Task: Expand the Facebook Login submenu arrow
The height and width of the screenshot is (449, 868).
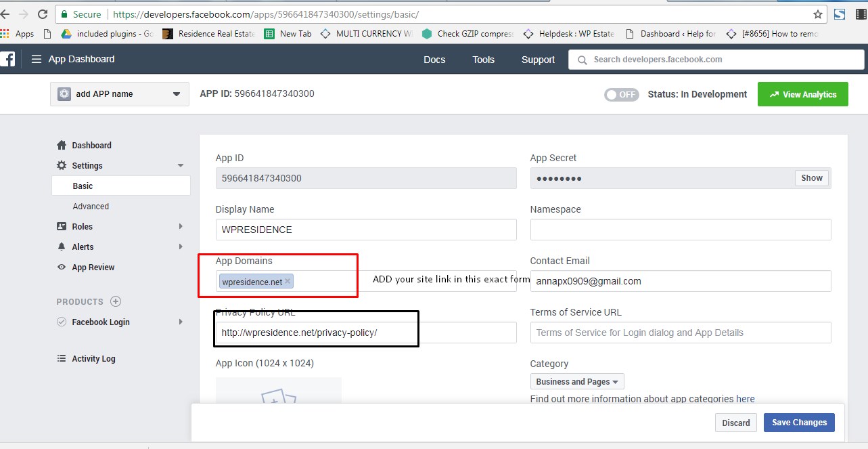Action: click(x=181, y=322)
